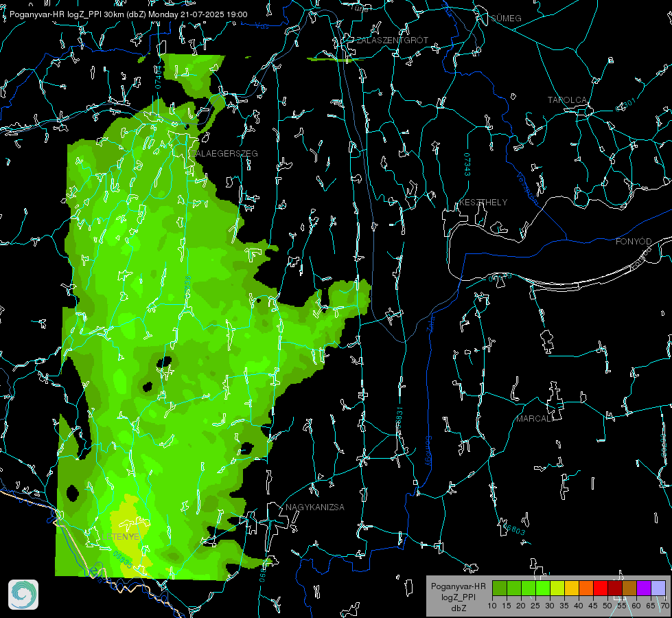Select the 30-35 dBZ yellow-green swatch
This screenshot has width=672, height=618.
click(x=557, y=588)
